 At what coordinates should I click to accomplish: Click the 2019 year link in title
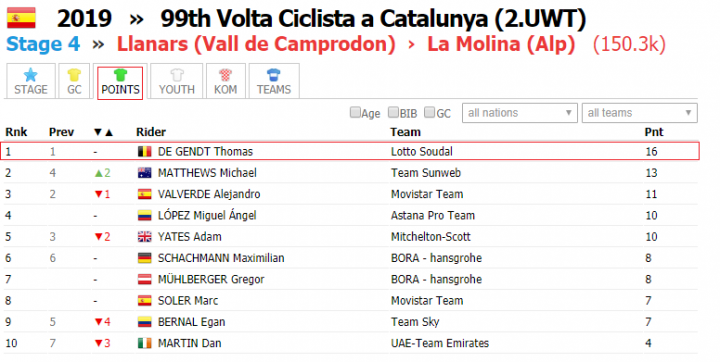coord(84,19)
